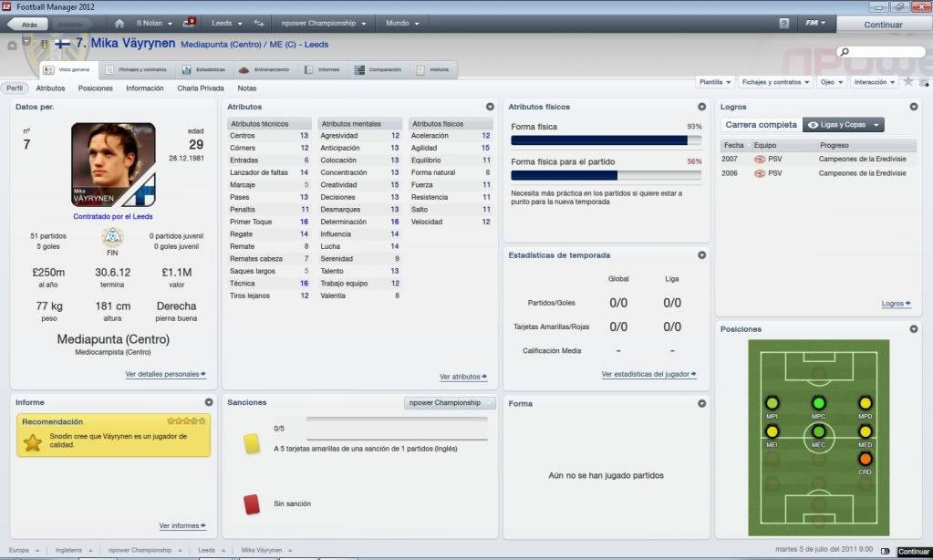The height and width of the screenshot is (560, 933).
Task: Switch to Entrenamiento tab
Action: tap(264, 69)
